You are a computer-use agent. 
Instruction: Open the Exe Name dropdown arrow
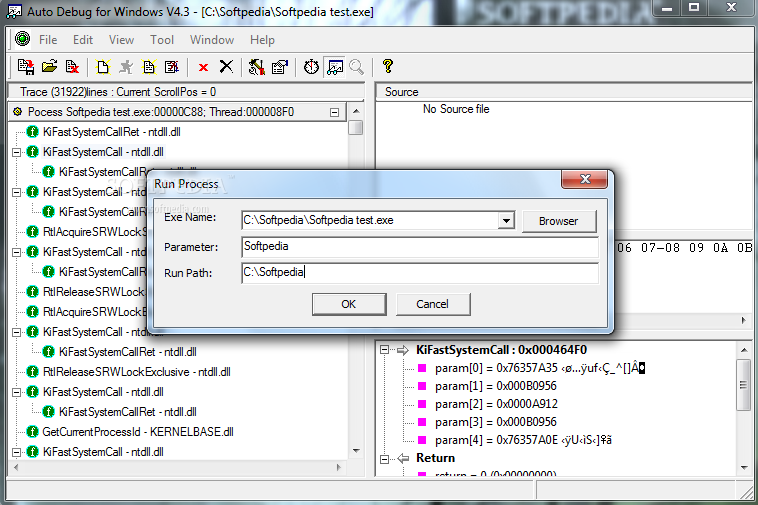(x=506, y=221)
